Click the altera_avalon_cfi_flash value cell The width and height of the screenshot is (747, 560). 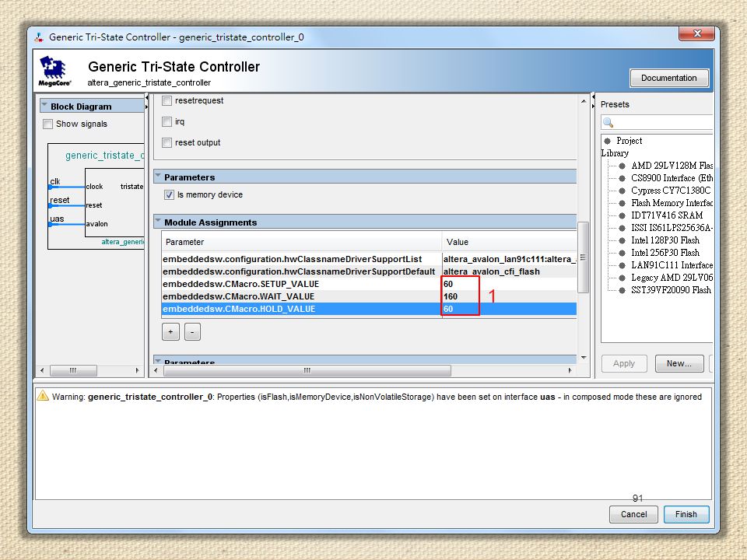509,271
